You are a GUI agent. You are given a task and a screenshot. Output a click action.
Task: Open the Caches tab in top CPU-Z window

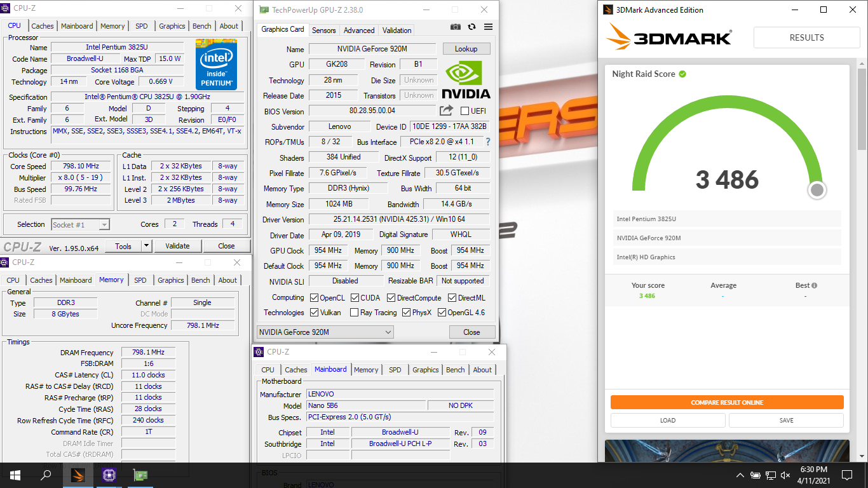click(43, 26)
